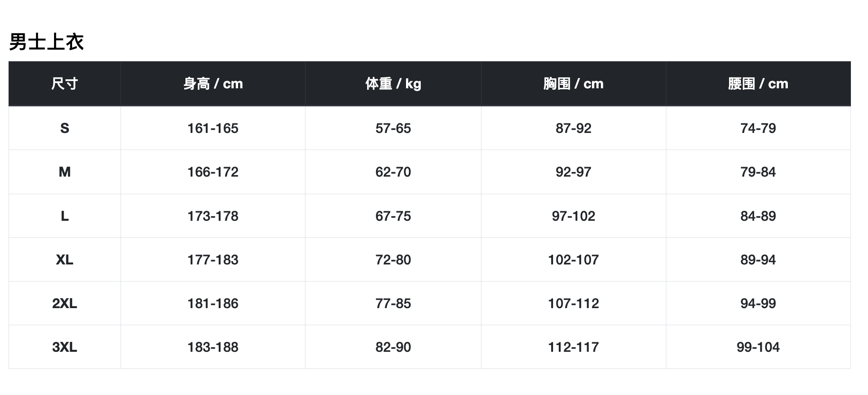Select the 89-94 waist cell
868x395 pixels.
click(x=758, y=260)
